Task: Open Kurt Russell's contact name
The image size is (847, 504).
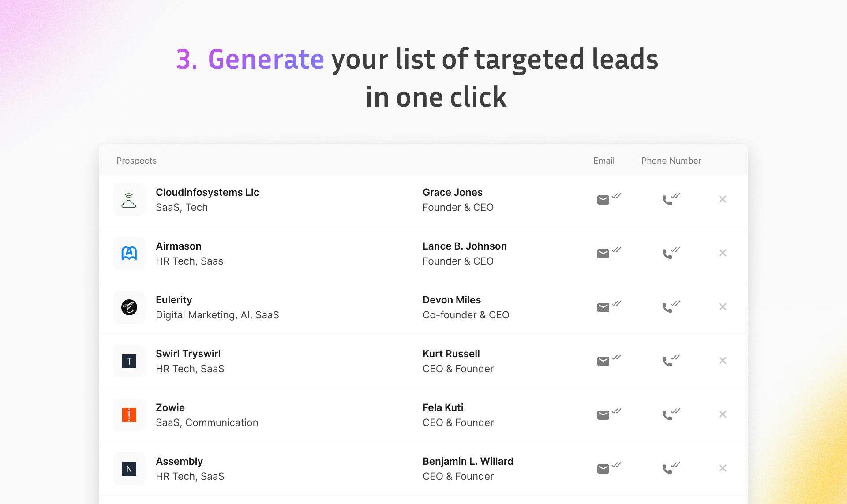Action: pyautogui.click(x=451, y=354)
